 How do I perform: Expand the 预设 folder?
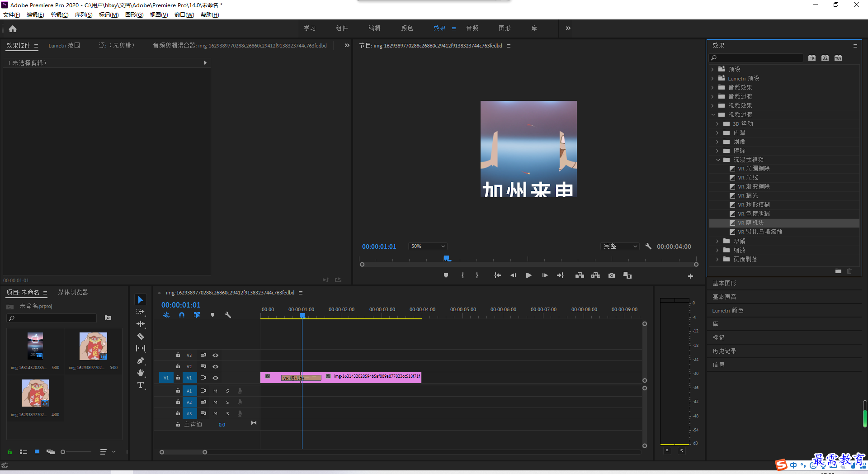(x=712, y=69)
